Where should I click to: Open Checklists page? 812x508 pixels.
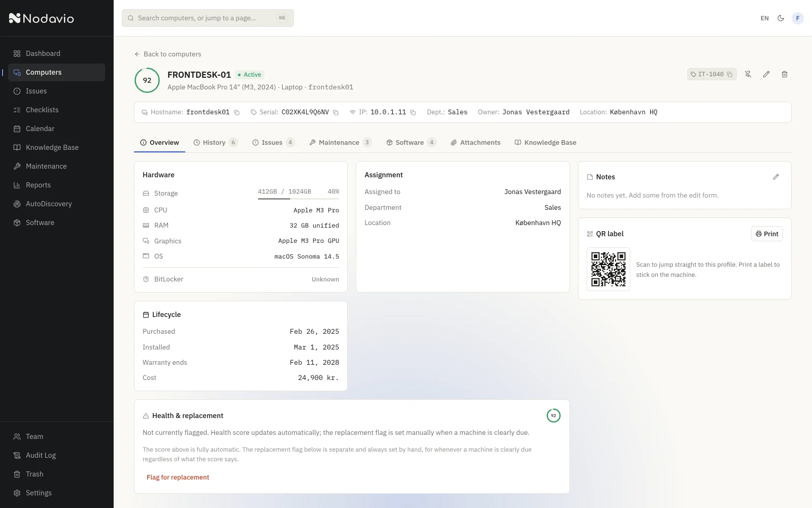click(56, 110)
